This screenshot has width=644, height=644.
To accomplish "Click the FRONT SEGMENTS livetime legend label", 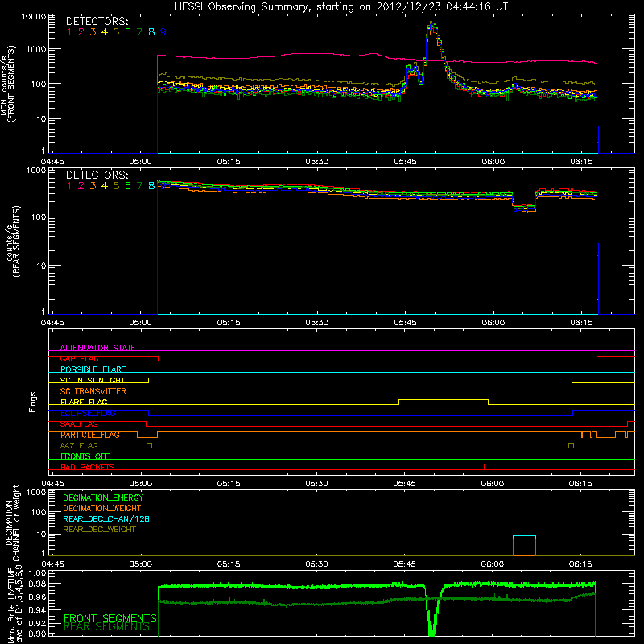I will tap(110, 618).
